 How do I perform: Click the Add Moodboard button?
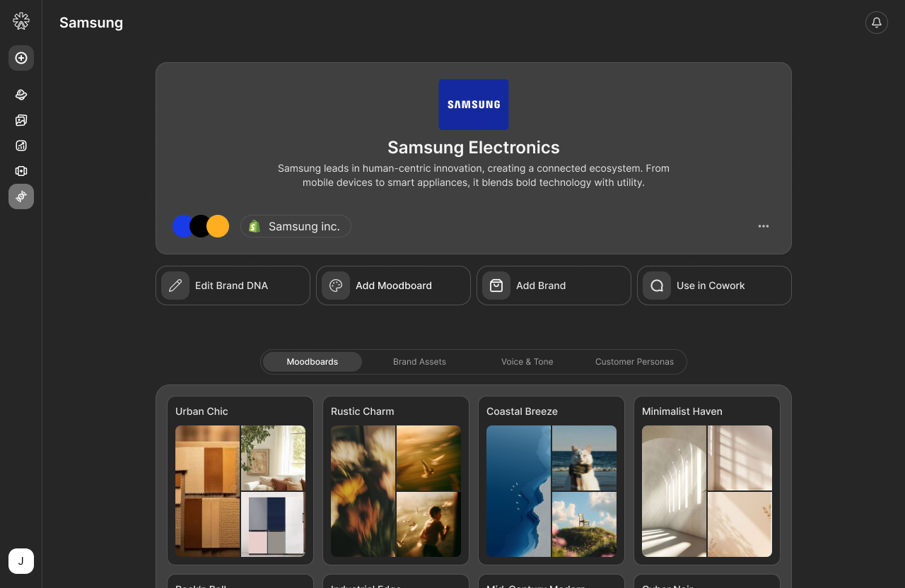393,286
